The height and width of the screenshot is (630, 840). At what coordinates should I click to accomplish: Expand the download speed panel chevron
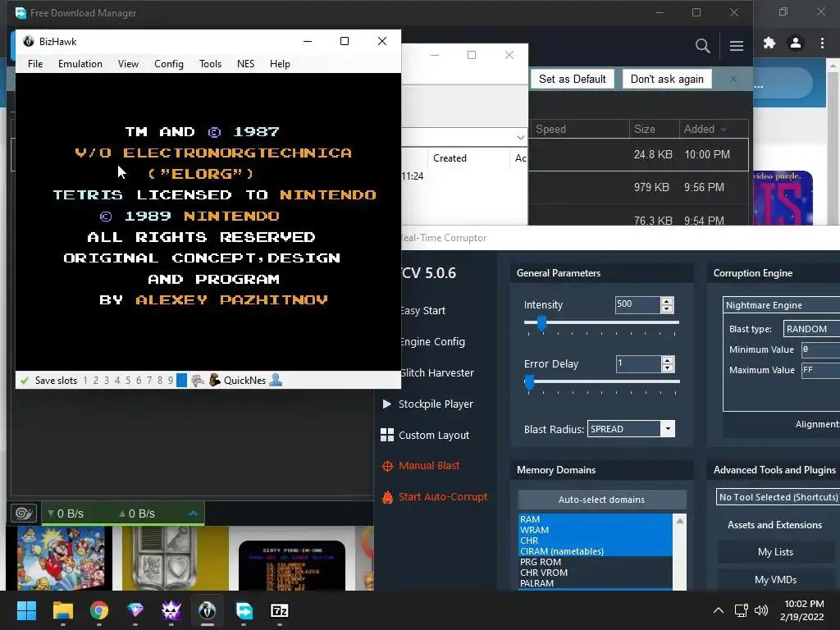pos(193,514)
